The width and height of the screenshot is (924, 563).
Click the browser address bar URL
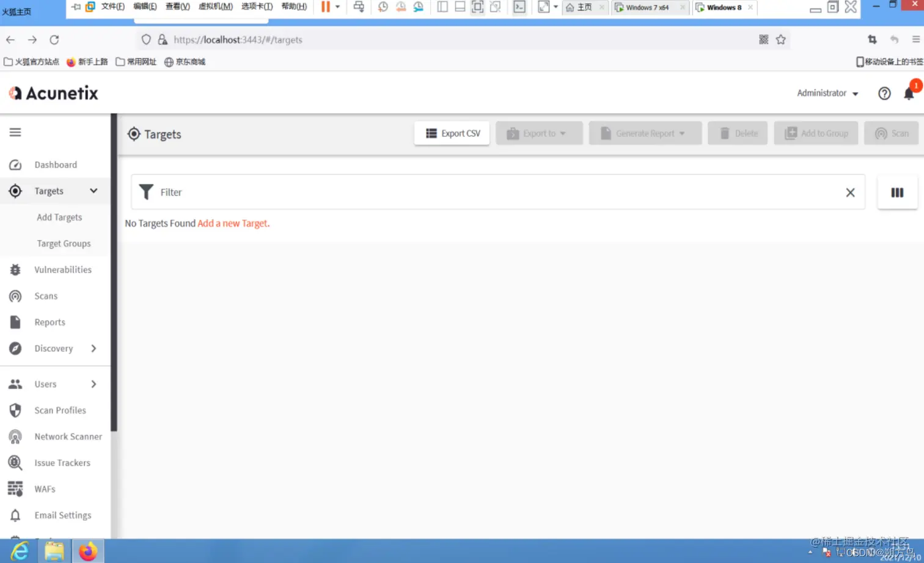click(x=238, y=40)
